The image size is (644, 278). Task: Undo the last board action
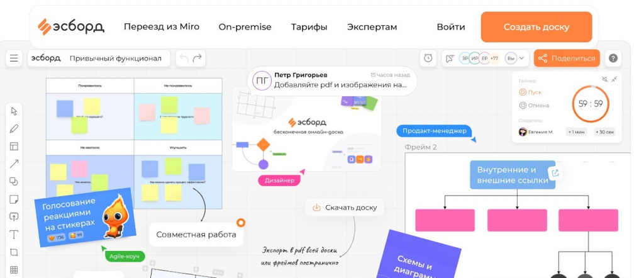[x=184, y=58]
